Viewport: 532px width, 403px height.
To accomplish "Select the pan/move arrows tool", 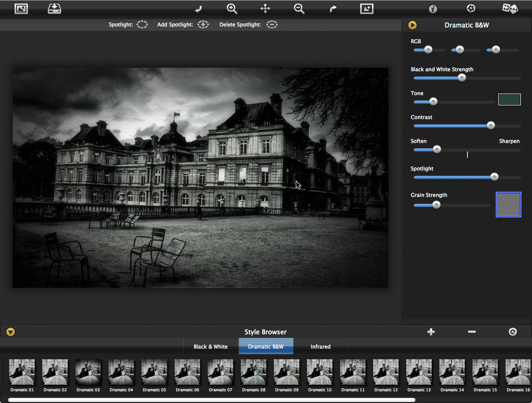I will [x=265, y=9].
